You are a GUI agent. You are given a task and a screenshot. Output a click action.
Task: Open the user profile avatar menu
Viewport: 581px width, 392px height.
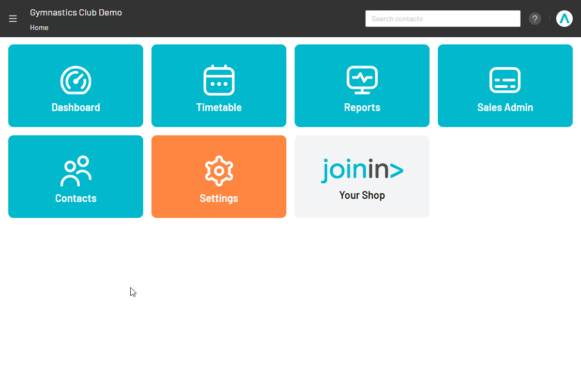click(564, 19)
